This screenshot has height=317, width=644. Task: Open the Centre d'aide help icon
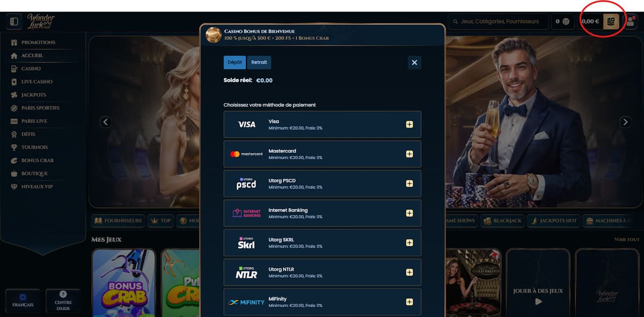(x=63, y=300)
